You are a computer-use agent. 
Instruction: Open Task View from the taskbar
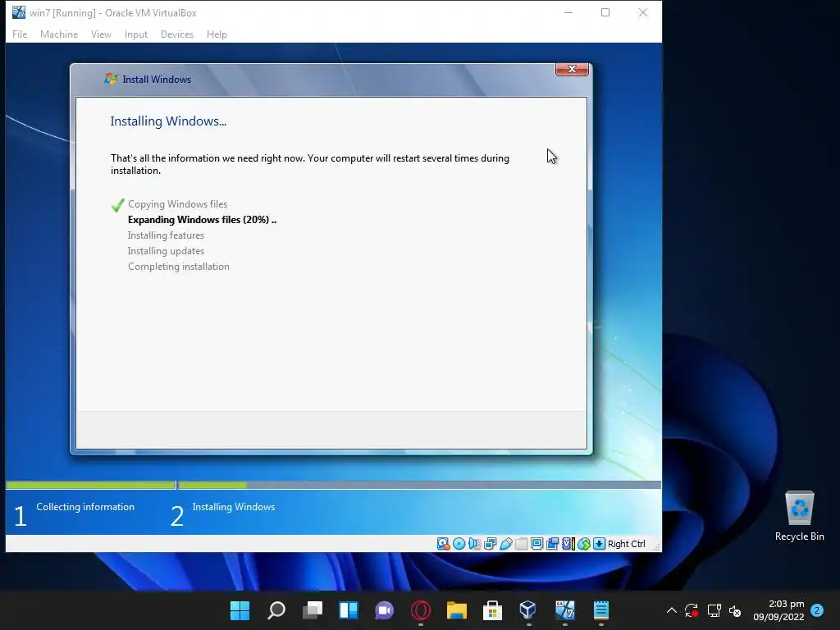click(312, 610)
